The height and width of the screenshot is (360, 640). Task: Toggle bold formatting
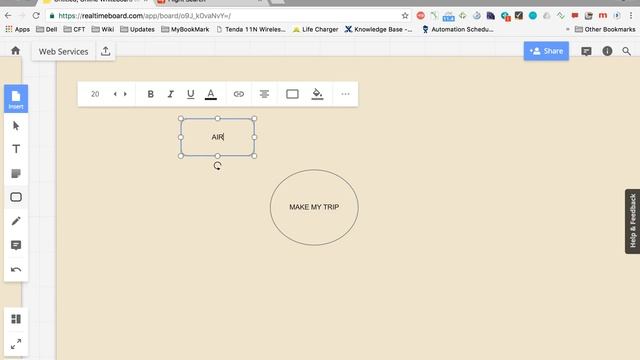tap(150, 94)
